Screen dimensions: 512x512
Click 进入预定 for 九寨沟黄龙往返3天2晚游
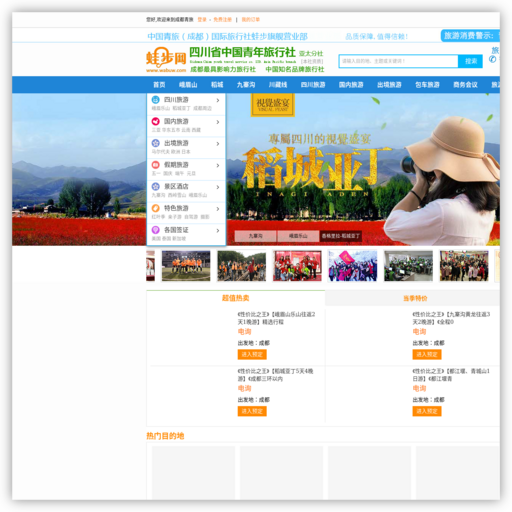(427, 354)
